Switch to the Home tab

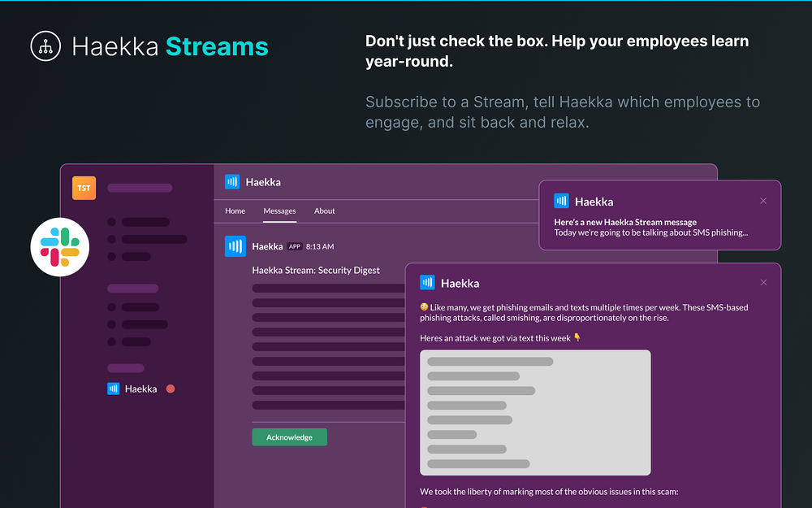point(235,211)
